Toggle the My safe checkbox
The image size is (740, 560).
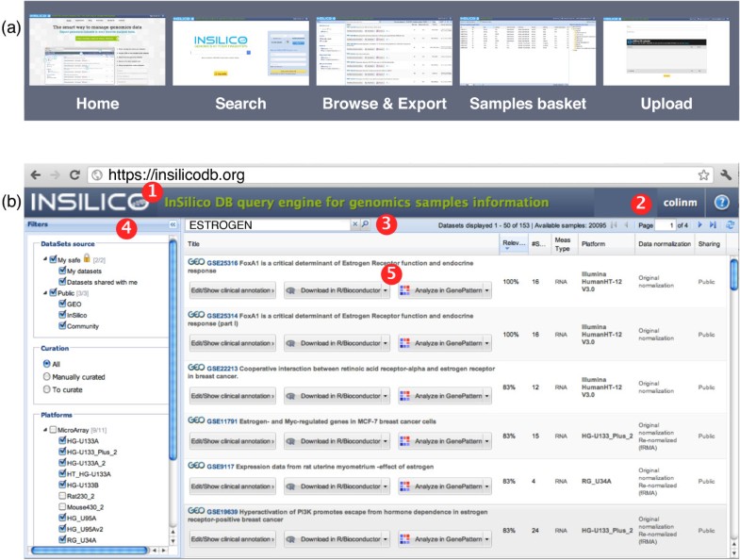point(53,259)
